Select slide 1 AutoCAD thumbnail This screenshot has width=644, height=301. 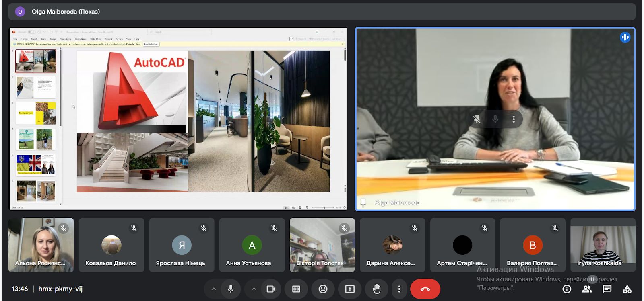pyautogui.click(x=36, y=61)
